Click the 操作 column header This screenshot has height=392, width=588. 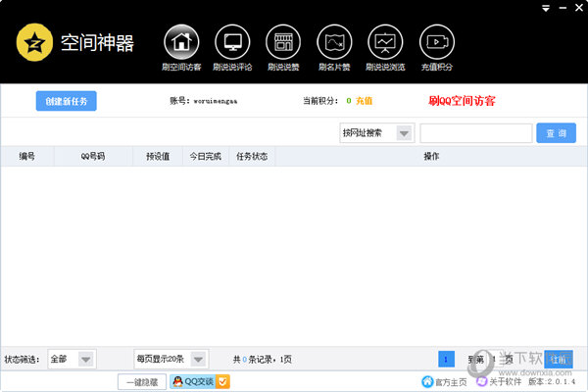(x=431, y=156)
